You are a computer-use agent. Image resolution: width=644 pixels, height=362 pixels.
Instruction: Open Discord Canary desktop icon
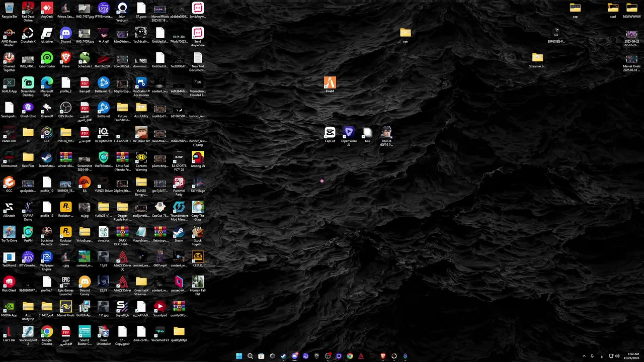click(x=85, y=286)
